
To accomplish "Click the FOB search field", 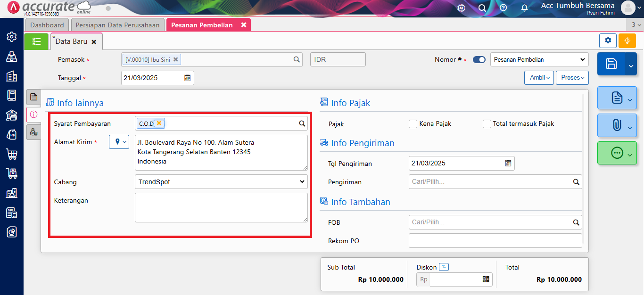I will coord(495,222).
